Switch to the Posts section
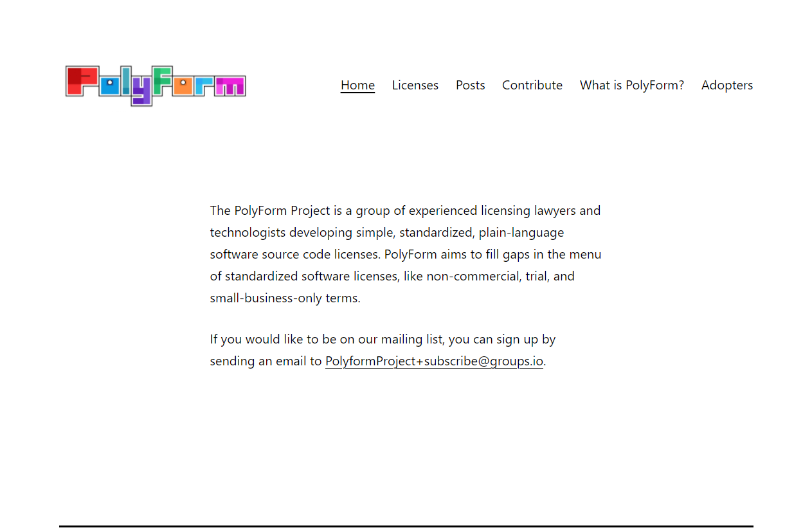This screenshot has height=530, width=812. (x=470, y=85)
